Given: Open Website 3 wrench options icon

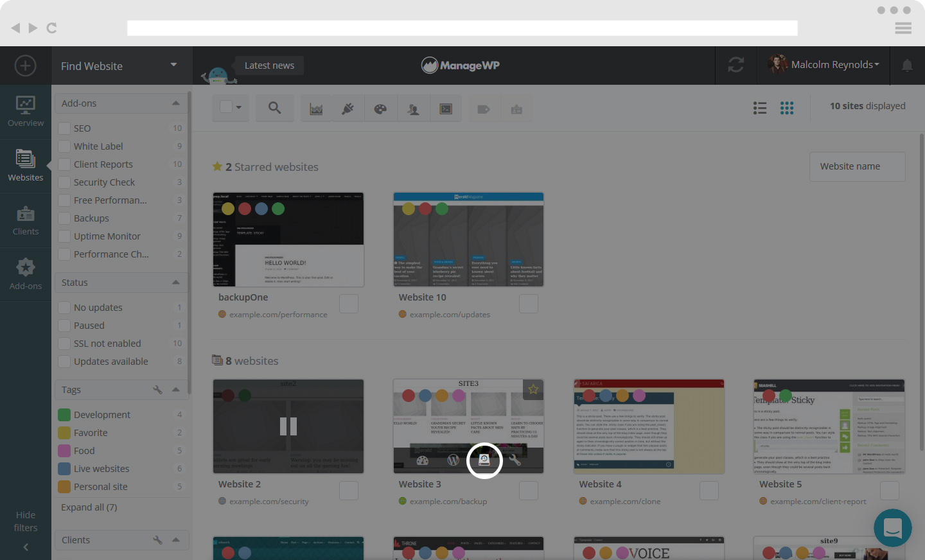Looking at the screenshot, I should point(515,460).
